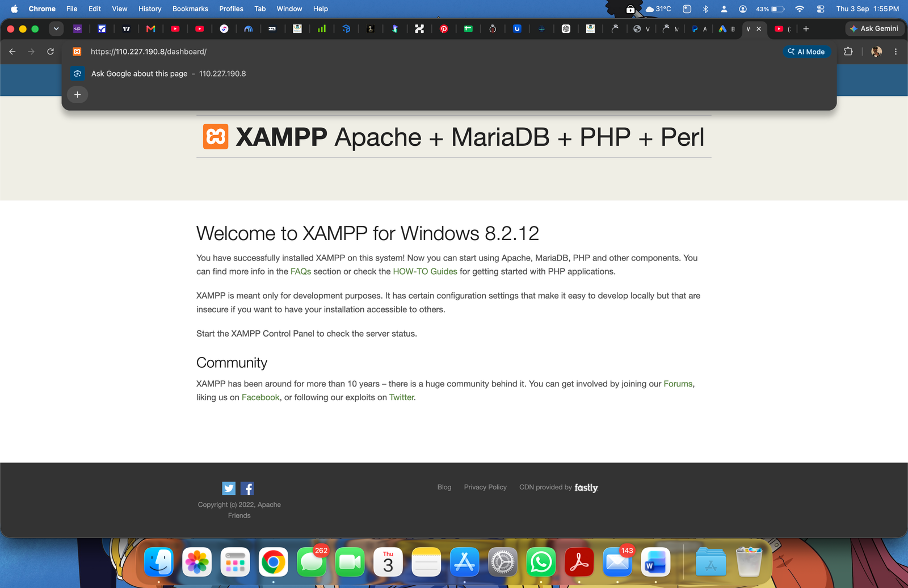Visit the Forums link
The image size is (908, 588).
tap(678, 384)
